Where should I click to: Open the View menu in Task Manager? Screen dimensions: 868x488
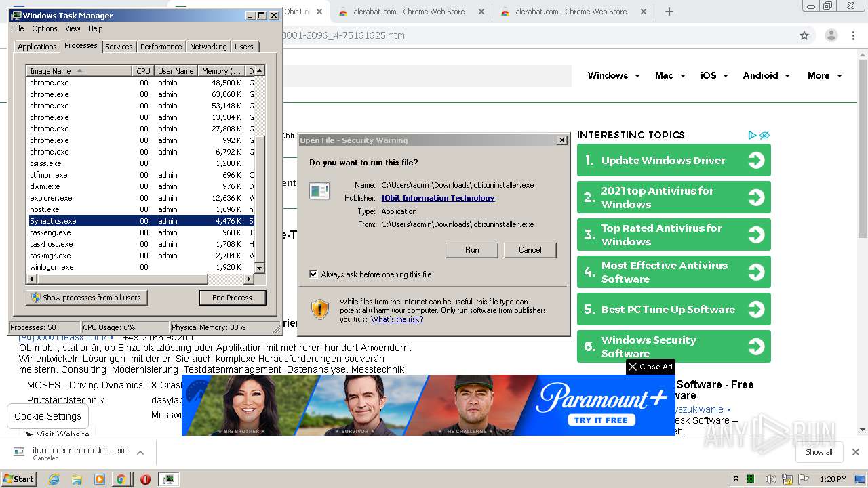point(73,28)
